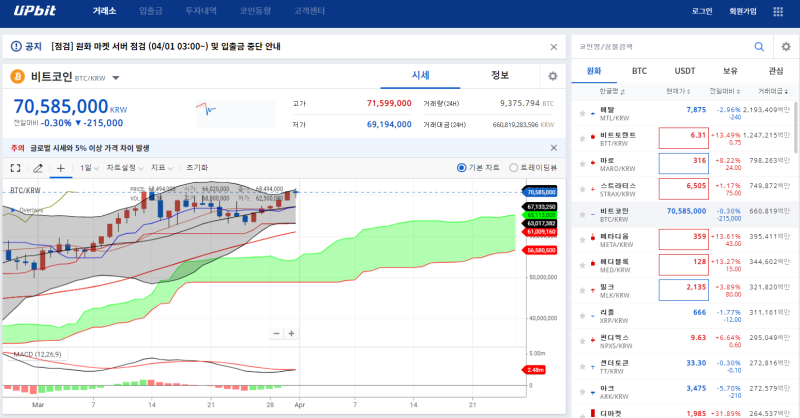This screenshot has width=800, height=418.
Task: Click the mini price sparkline thumbnail
Action: click(235, 113)
